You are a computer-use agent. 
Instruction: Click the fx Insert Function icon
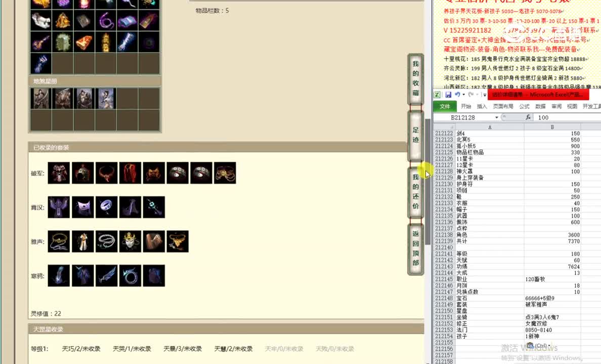528,117
